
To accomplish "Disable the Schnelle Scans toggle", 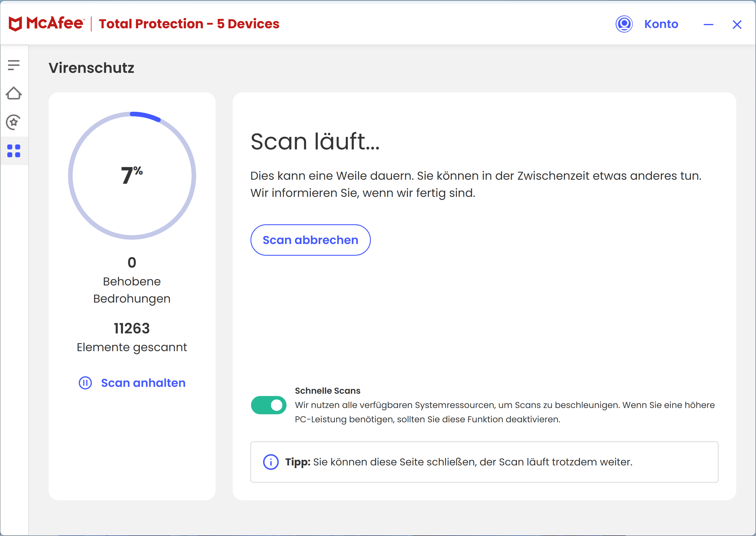I will pyautogui.click(x=268, y=405).
